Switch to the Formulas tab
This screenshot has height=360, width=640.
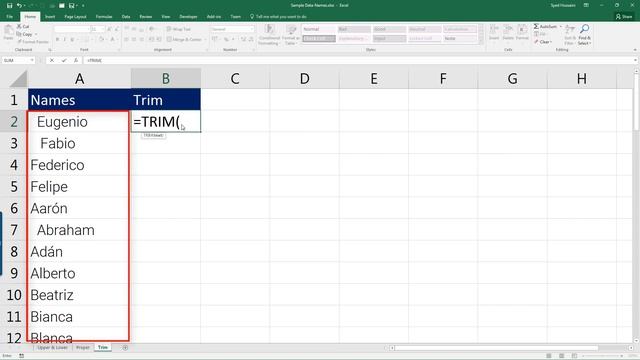point(104,17)
